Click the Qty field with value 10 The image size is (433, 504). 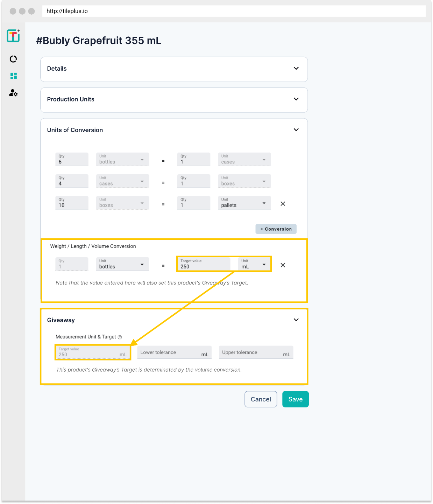pos(72,203)
